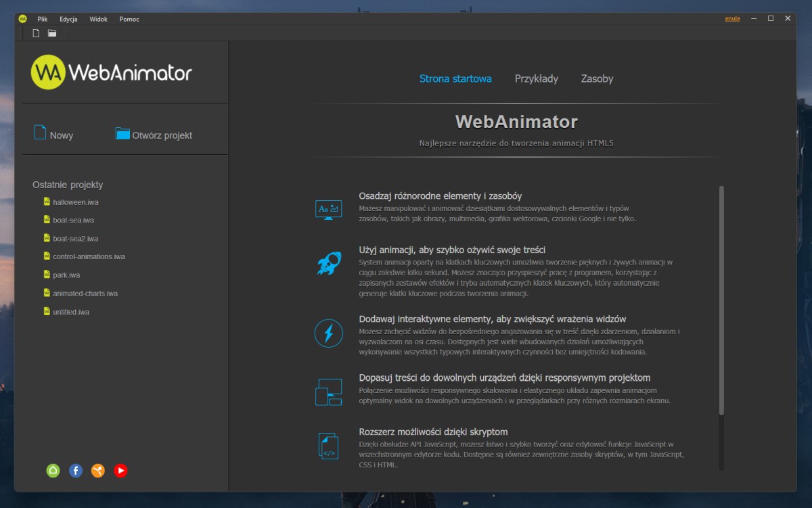This screenshot has height=508, width=812.
Task: Open the Pomoc menu
Action: click(129, 19)
